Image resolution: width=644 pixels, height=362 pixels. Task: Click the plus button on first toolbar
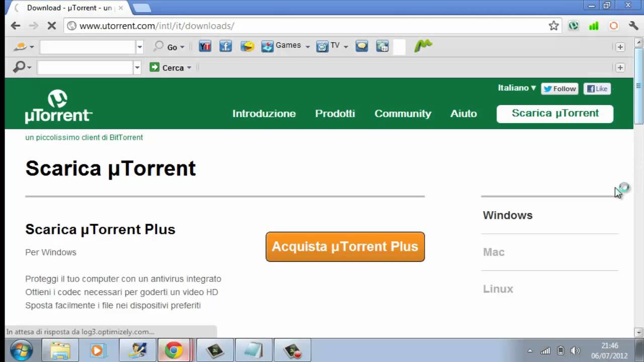pos(620,47)
